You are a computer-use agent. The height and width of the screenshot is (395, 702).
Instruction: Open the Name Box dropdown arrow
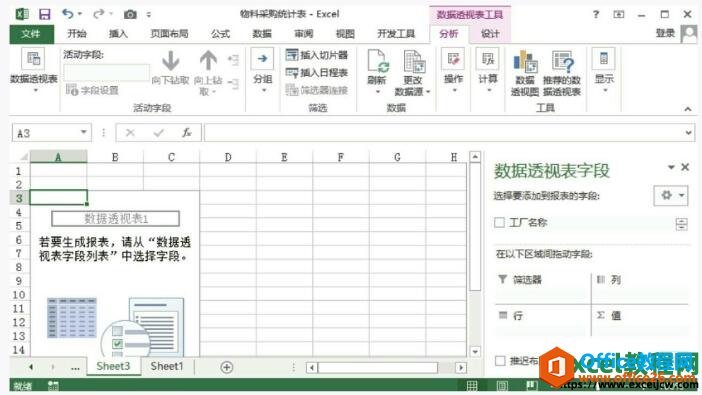tap(83, 132)
